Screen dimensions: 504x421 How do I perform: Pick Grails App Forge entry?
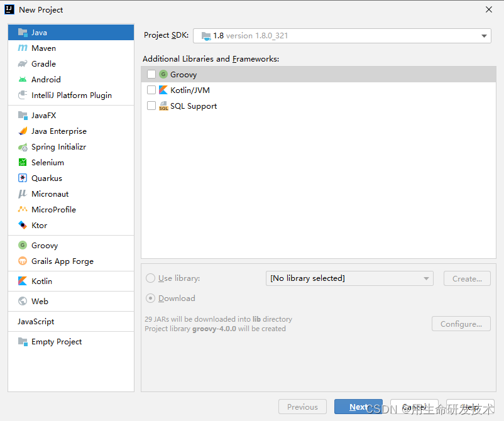(x=71, y=261)
